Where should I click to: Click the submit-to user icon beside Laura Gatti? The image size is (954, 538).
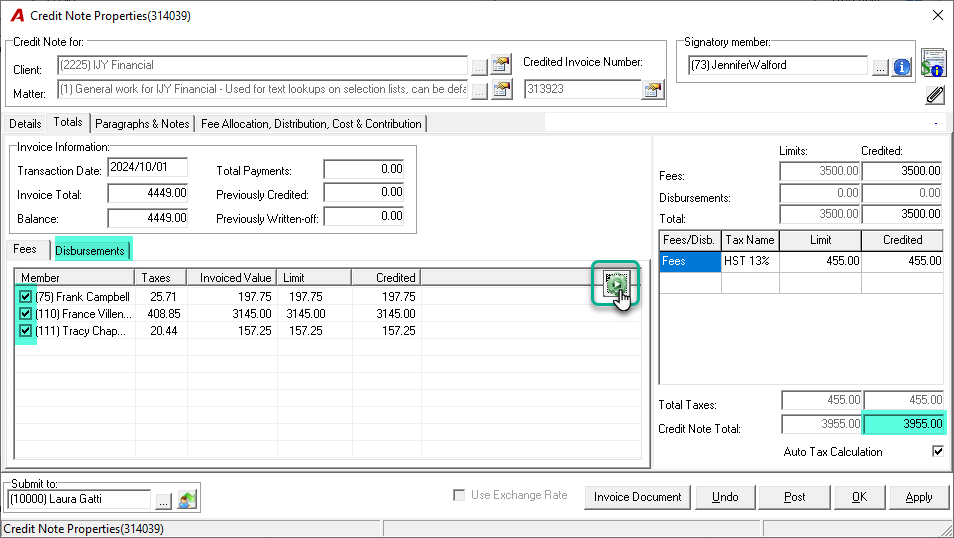pyautogui.click(x=187, y=500)
